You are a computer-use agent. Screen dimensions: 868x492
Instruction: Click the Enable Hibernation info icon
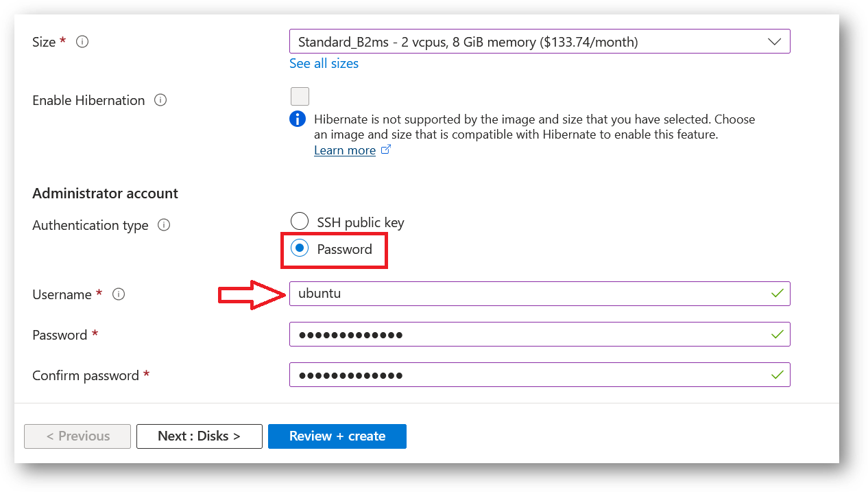(160, 100)
